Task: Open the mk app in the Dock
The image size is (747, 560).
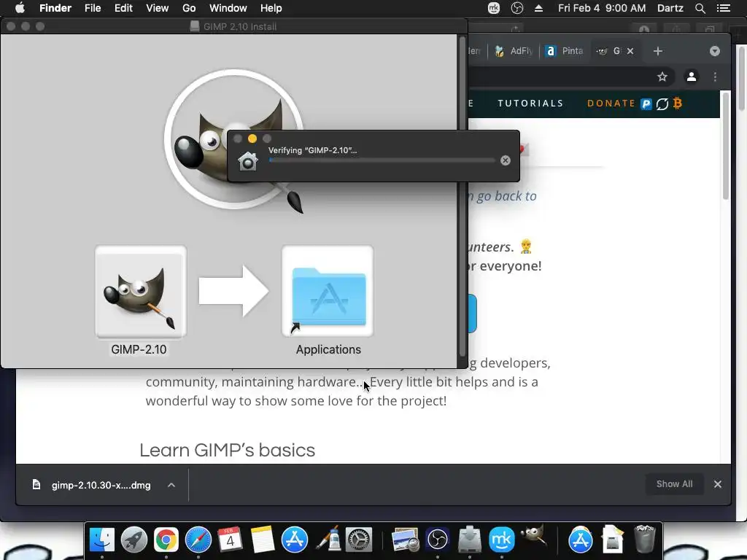Action: click(x=502, y=540)
